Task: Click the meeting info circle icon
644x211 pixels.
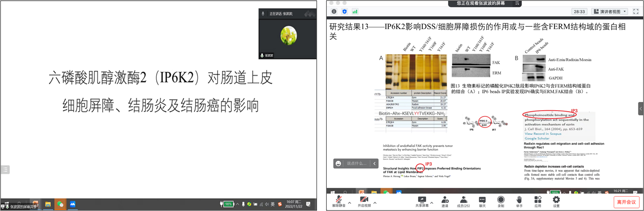Action: (334, 12)
